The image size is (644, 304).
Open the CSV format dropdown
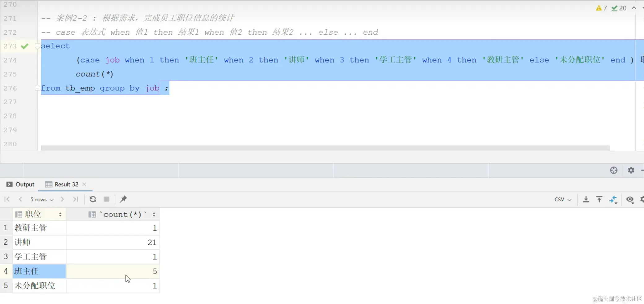[x=563, y=200]
